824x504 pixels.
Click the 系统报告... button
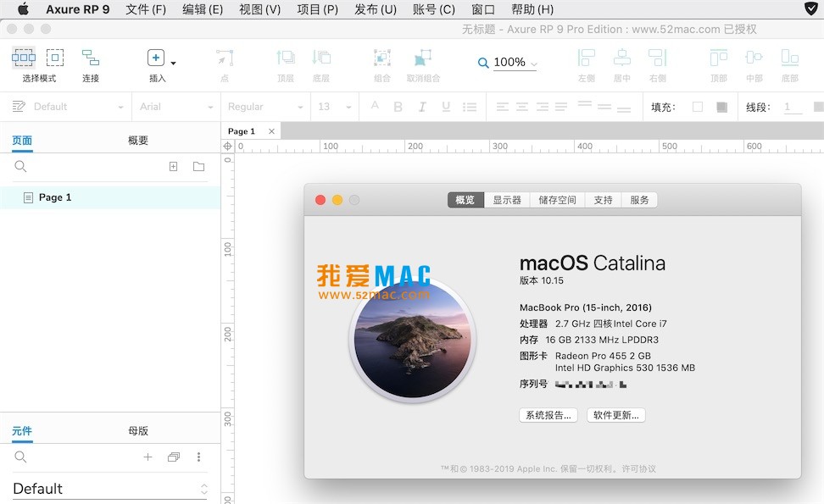click(x=548, y=415)
